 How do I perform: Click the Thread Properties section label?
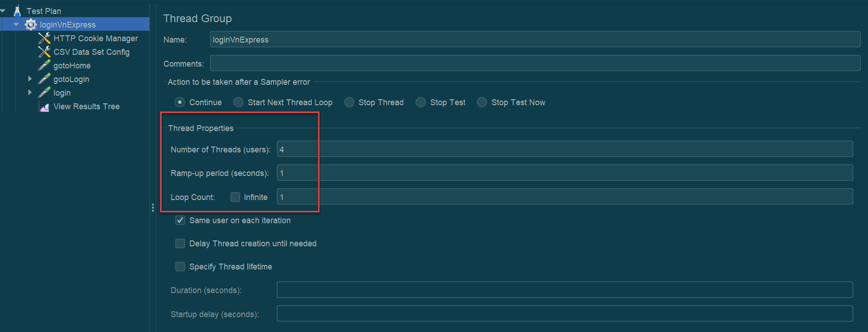(201, 128)
